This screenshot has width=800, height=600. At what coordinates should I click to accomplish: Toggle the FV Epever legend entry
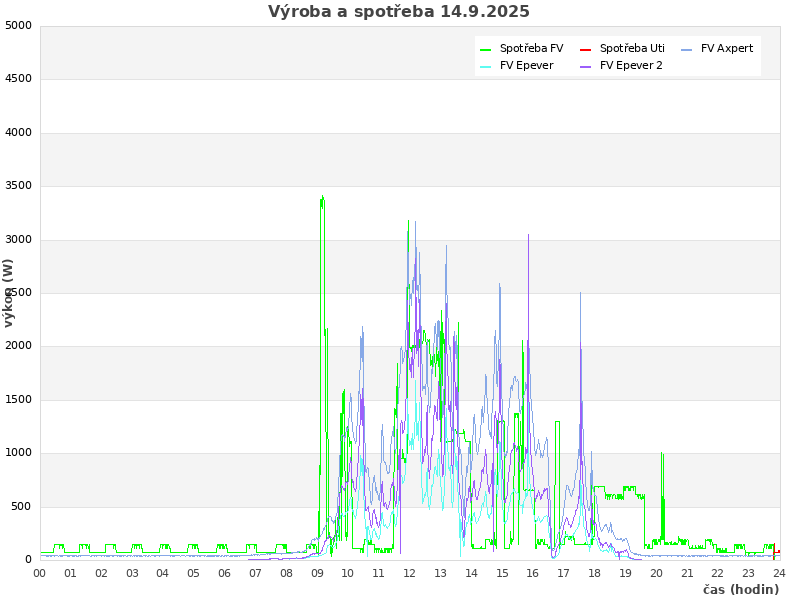click(x=526, y=66)
